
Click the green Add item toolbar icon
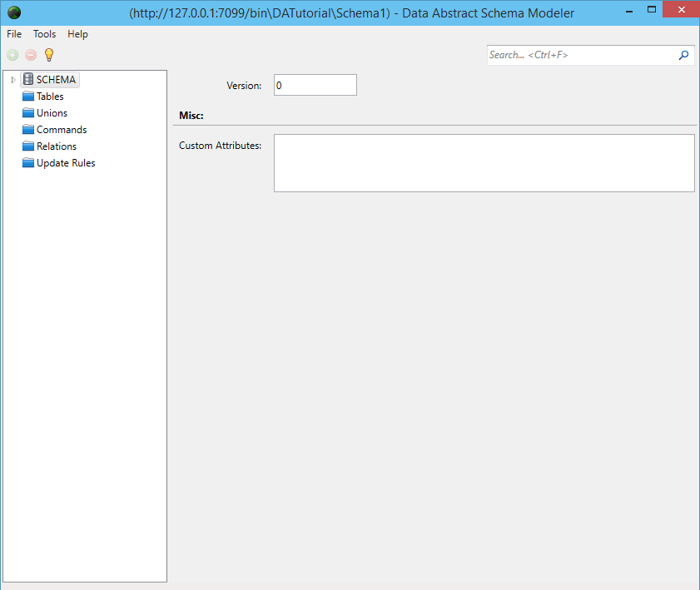(12, 54)
